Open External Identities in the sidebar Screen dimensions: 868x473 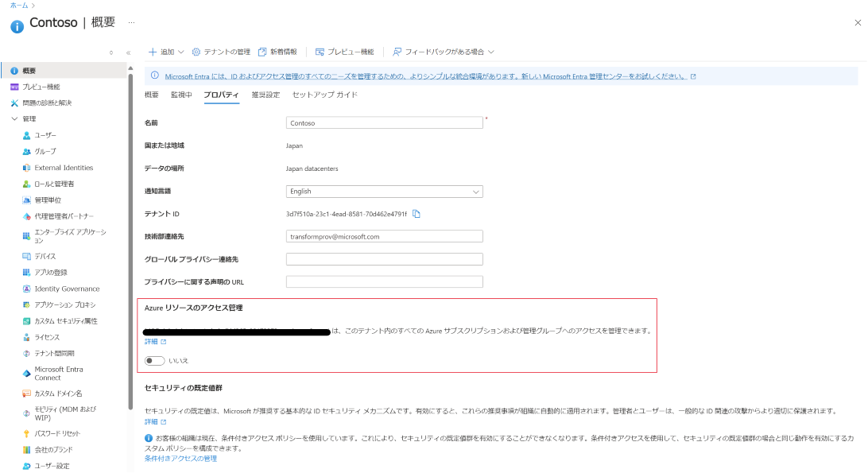tap(63, 168)
